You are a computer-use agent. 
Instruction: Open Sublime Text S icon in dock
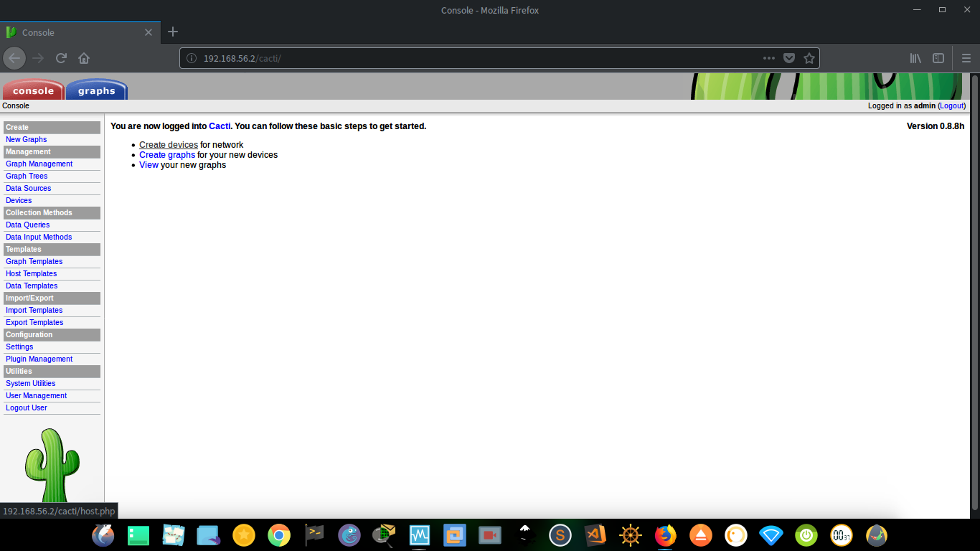tap(560, 535)
